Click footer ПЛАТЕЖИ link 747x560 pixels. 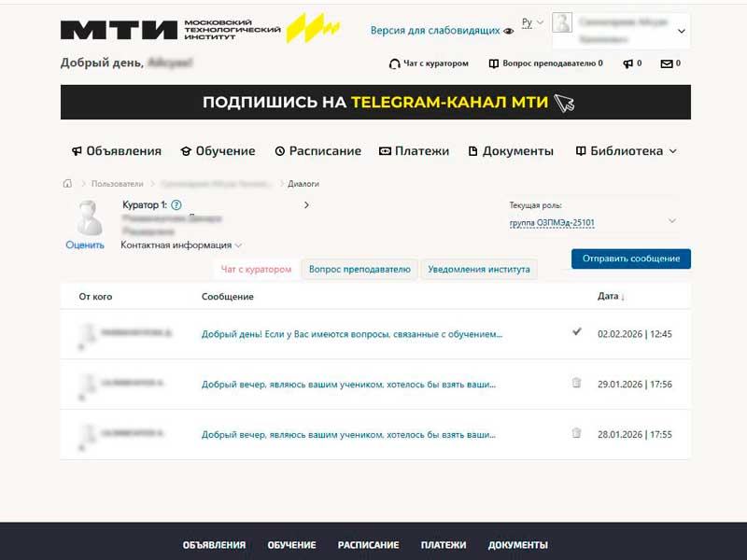click(x=444, y=545)
